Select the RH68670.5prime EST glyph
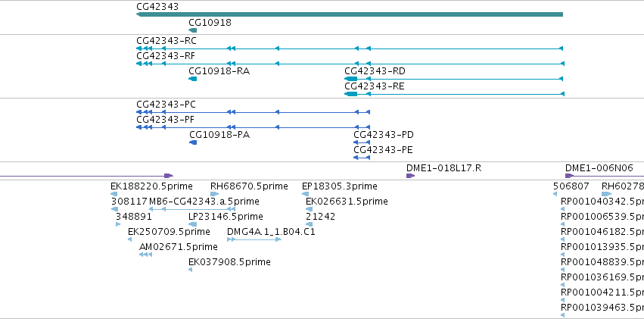The image size is (644, 319). tap(214, 194)
